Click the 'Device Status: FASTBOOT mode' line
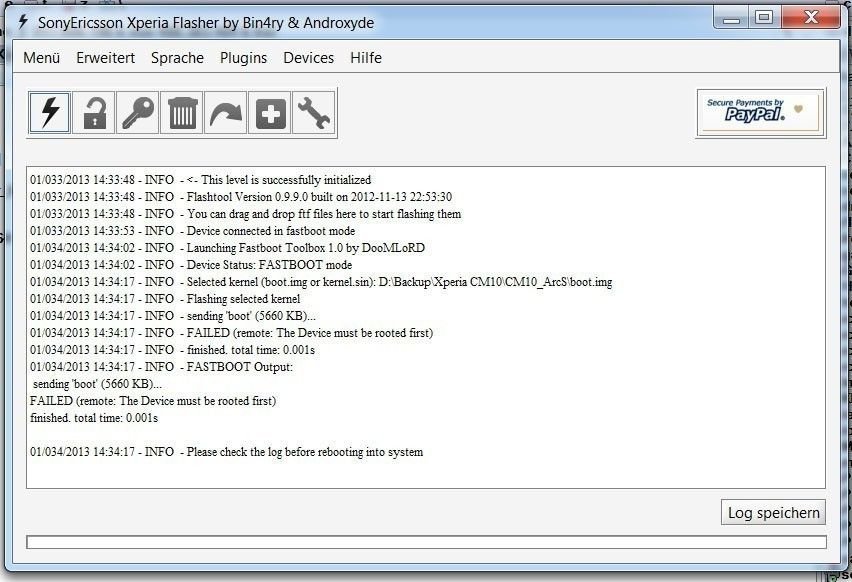This screenshot has width=852, height=582. point(191,265)
